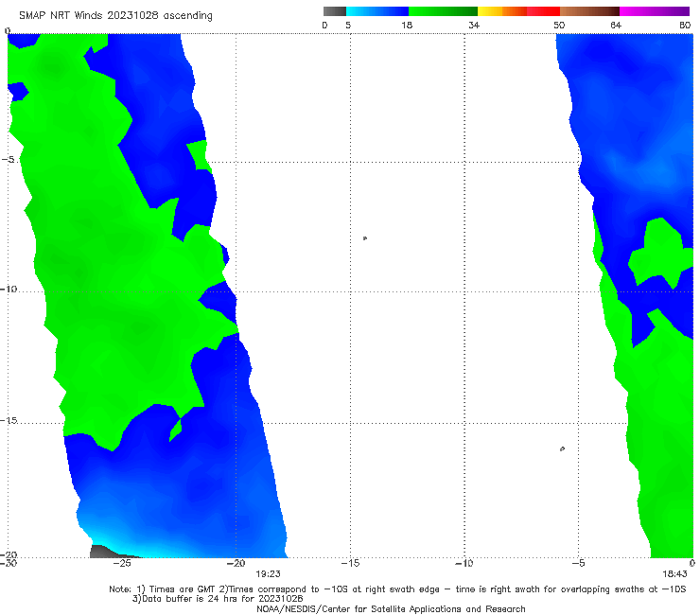
Task: Click the color bar label "50"
Action: point(559,25)
